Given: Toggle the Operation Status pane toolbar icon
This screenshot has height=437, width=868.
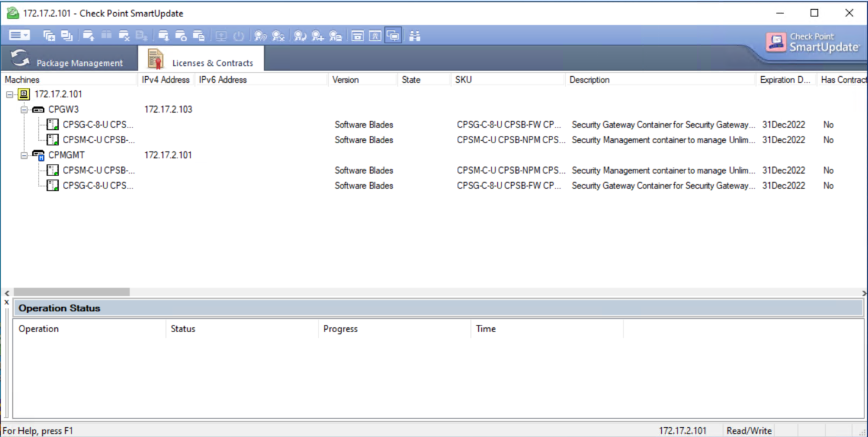Looking at the screenshot, I should 393,36.
